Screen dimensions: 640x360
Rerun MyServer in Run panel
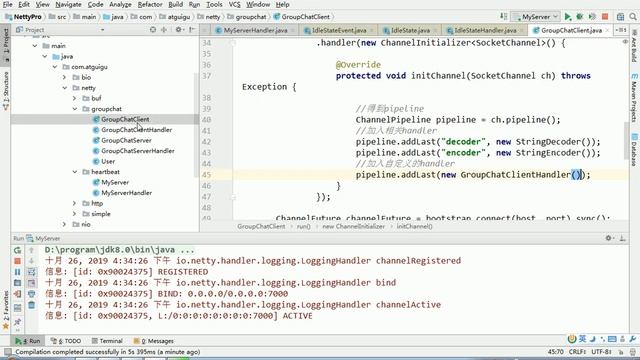(18, 250)
